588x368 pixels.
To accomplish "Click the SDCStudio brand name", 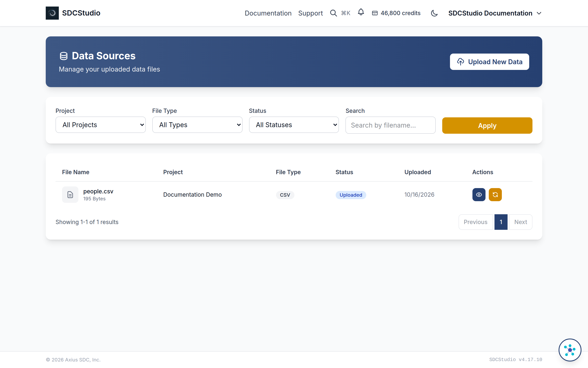I will coord(81,13).
